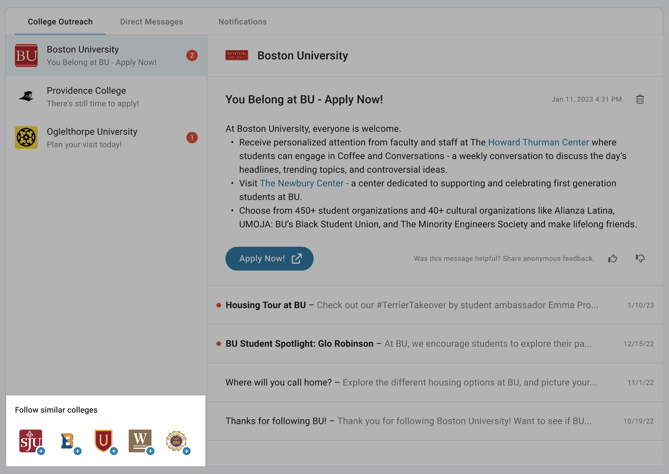Image resolution: width=669 pixels, height=474 pixels.
Task: Click the 11/1/22 message date
Action: (x=640, y=382)
